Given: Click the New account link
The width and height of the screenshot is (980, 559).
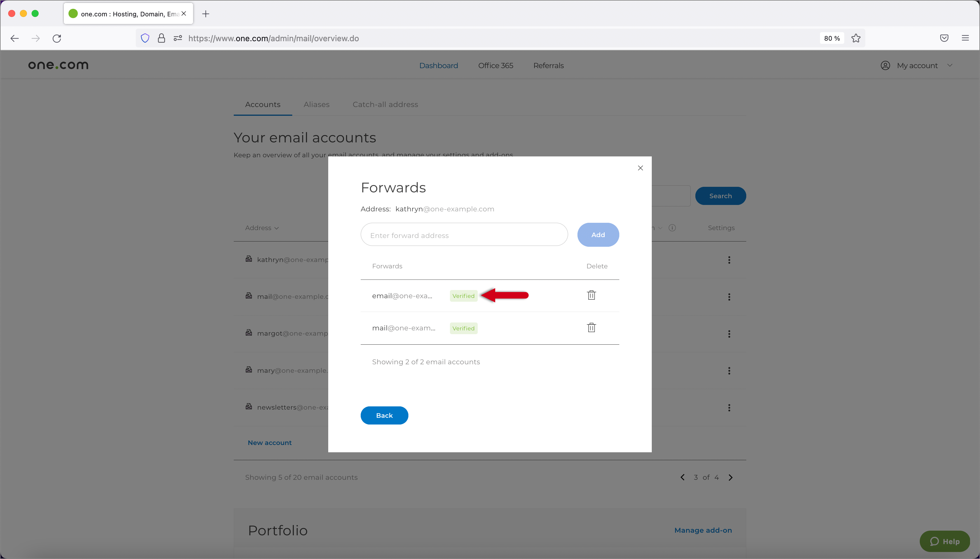Looking at the screenshot, I should 269,442.
